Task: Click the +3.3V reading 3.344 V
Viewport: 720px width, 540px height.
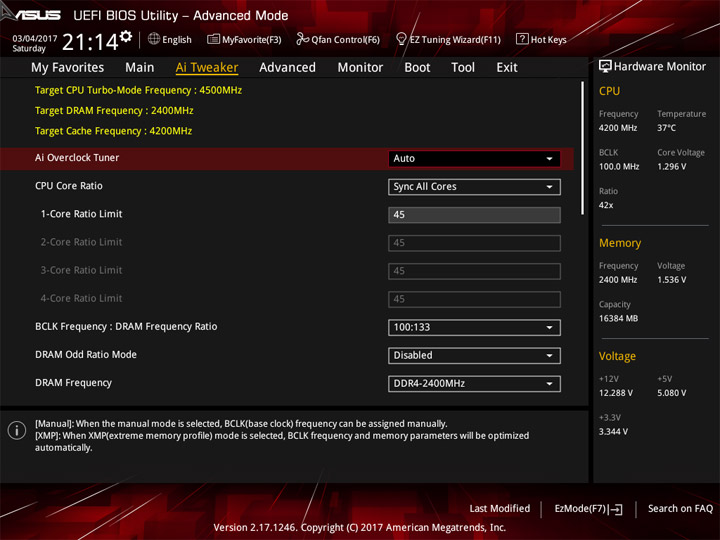Action: [x=613, y=432]
